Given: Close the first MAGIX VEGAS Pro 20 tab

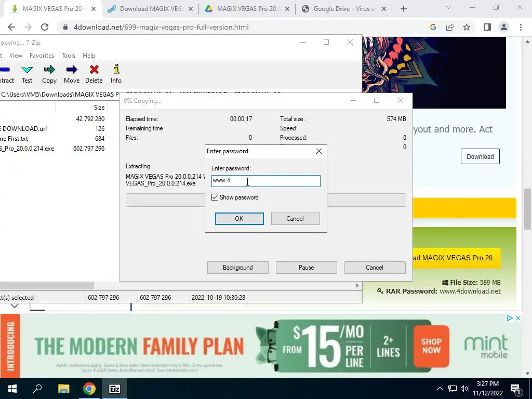Looking at the screenshot, I should coord(94,9).
